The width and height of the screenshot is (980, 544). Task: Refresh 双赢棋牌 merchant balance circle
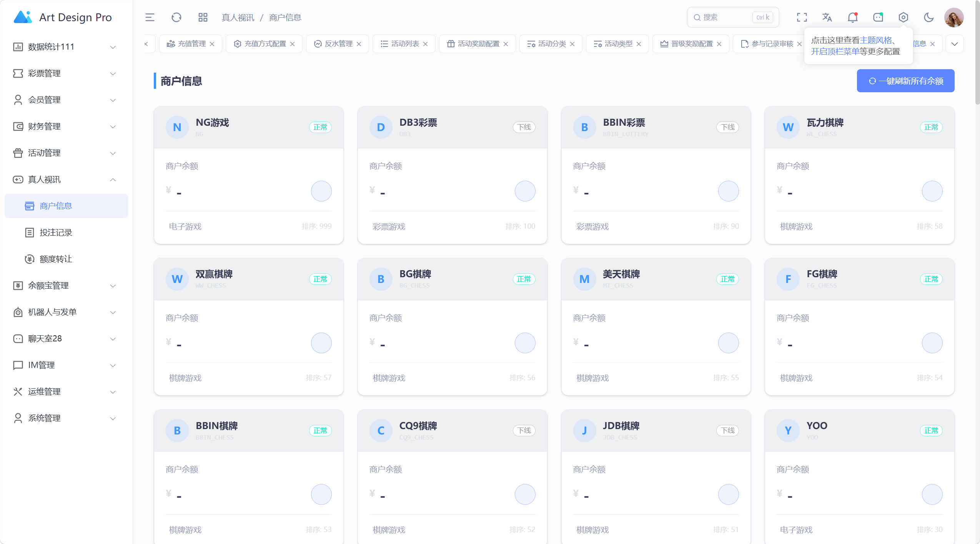pos(321,343)
